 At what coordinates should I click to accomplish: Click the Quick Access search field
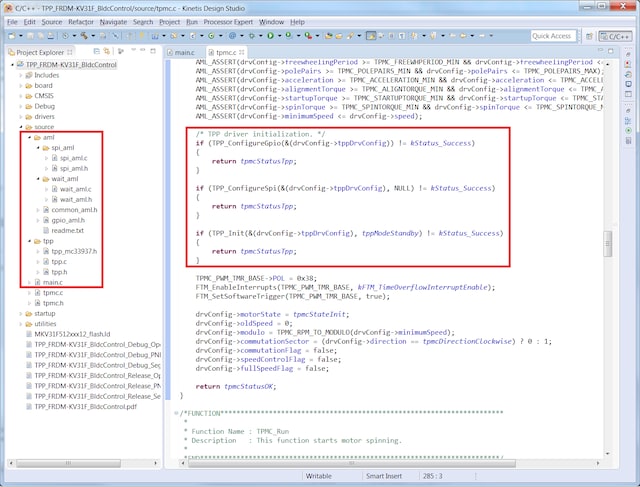coord(552,35)
